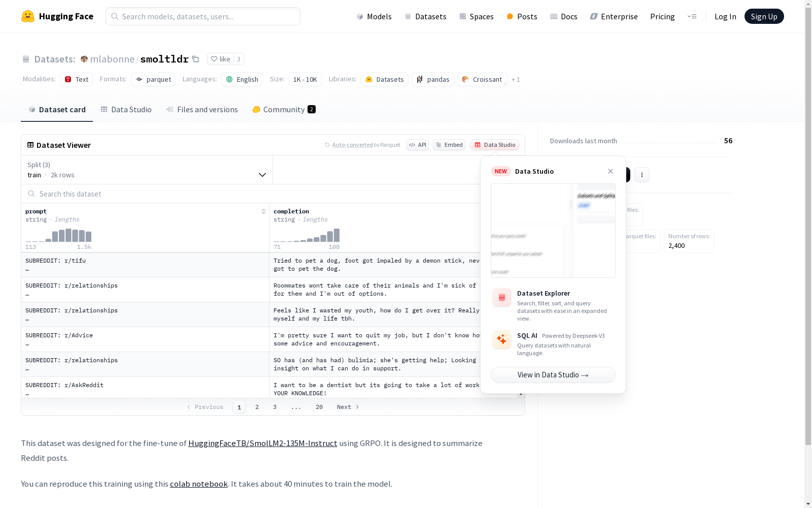Click the completion column header
Image resolution: width=812 pixels, height=508 pixels.
[x=291, y=211]
